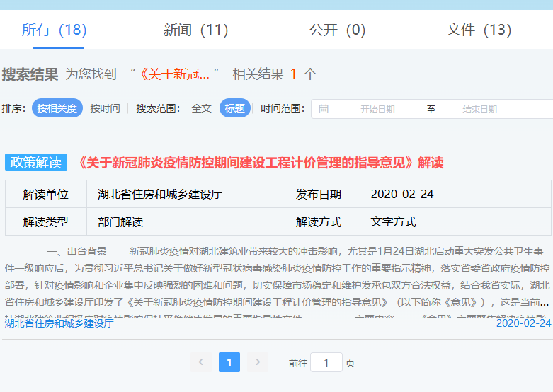This screenshot has width=553, height=392.
Task: Open the 结束日期 end date picker
Action: coord(479,109)
